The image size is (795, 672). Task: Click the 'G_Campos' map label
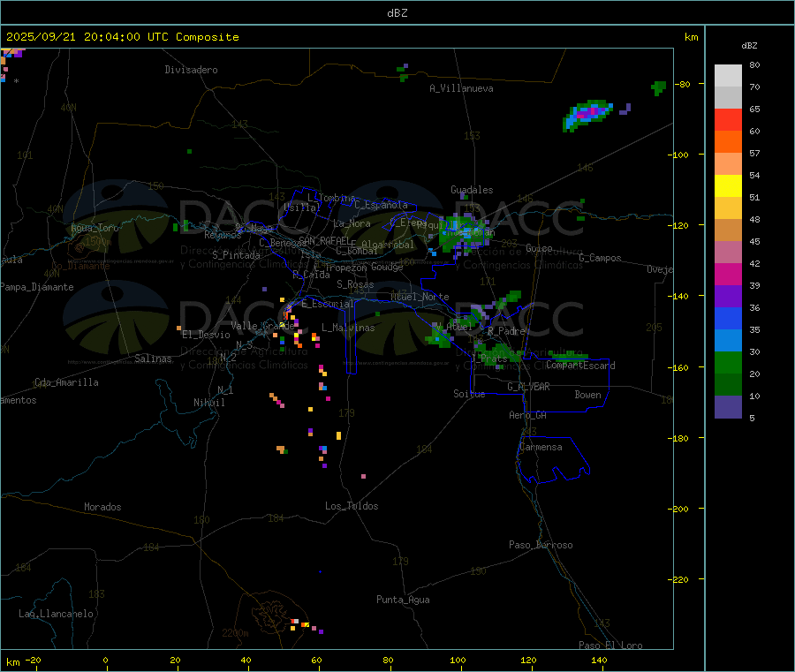(x=600, y=258)
